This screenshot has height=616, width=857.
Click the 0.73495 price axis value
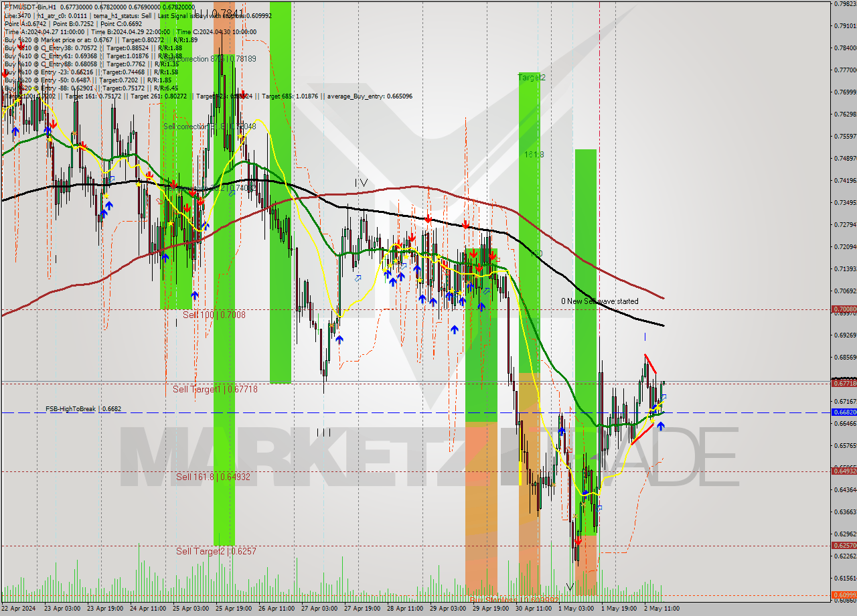845,203
